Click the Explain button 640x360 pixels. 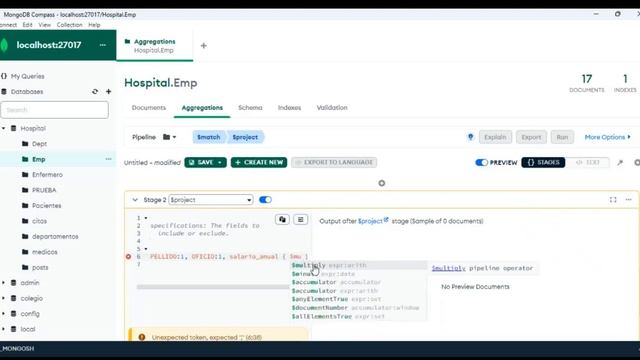[495, 137]
